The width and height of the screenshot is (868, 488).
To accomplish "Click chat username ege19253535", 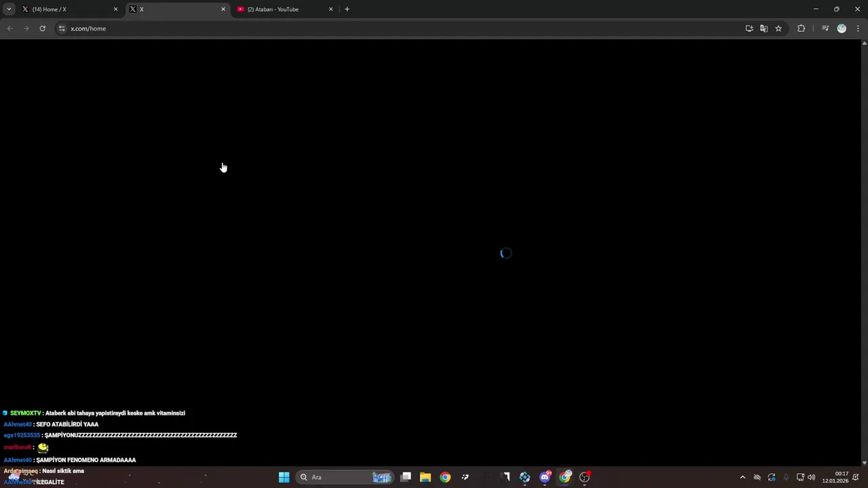I will click(x=22, y=435).
